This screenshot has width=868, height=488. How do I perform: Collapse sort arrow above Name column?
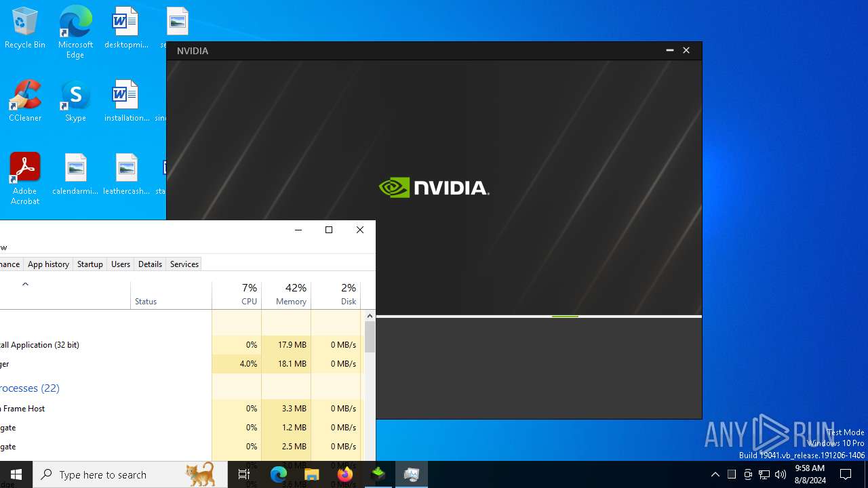click(25, 284)
